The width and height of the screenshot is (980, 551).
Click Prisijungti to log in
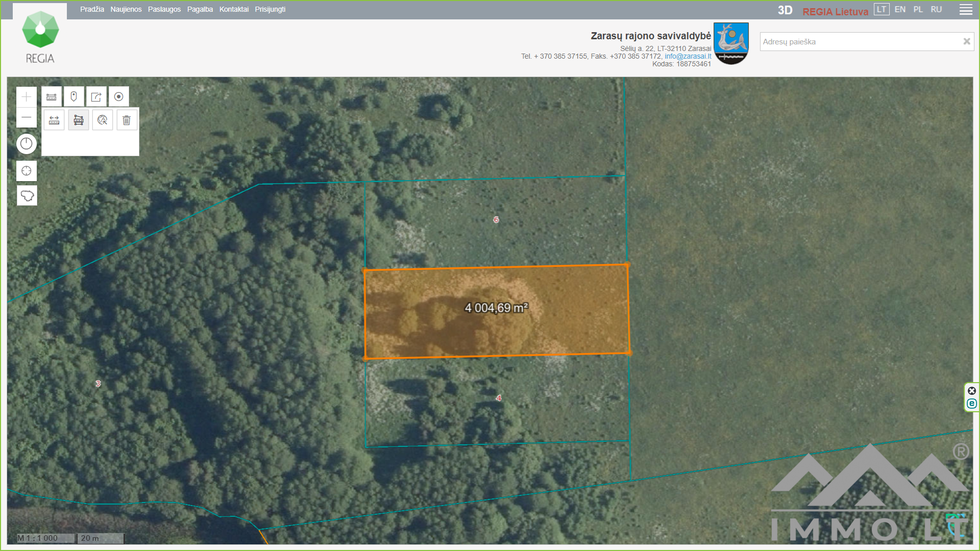click(x=270, y=9)
